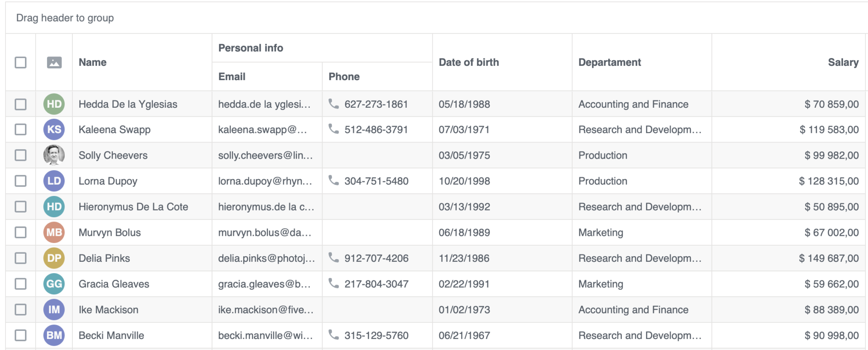Click email delia.pinks@photoj…

[267, 258]
